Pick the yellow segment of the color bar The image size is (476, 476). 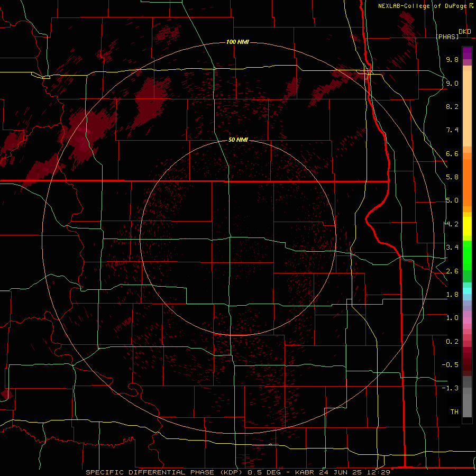(x=467, y=226)
